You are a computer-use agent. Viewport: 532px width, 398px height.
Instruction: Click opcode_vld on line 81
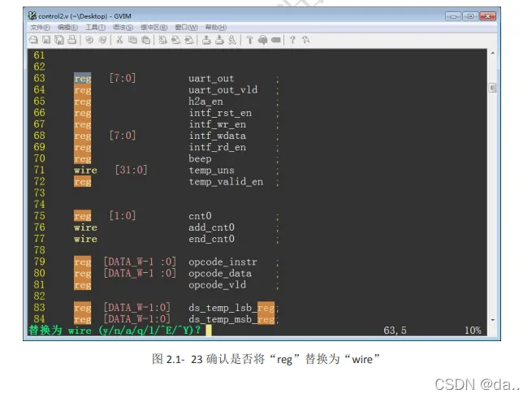click(x=217, y=285)
